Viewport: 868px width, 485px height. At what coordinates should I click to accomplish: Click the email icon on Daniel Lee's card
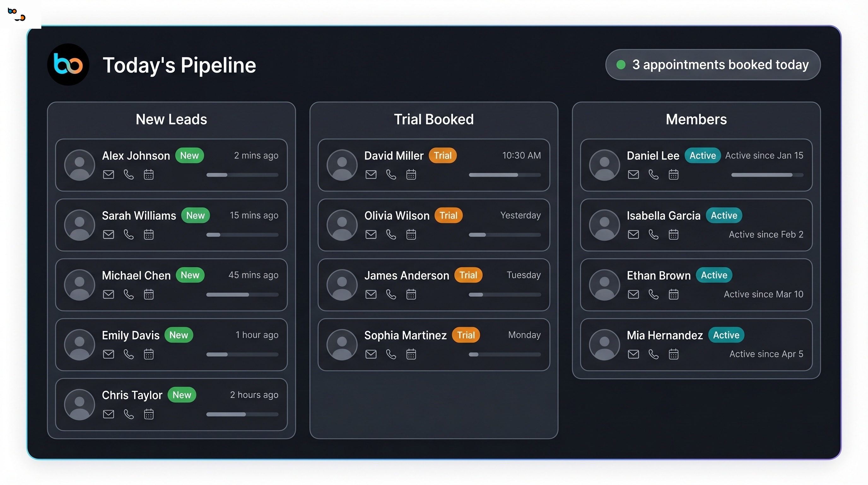pos(634,174)
